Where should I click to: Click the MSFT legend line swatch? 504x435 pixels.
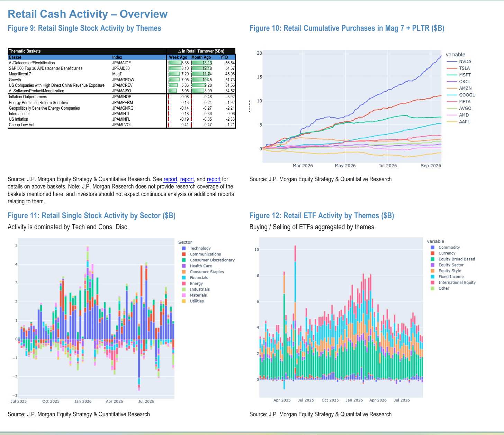pos(452,75)
